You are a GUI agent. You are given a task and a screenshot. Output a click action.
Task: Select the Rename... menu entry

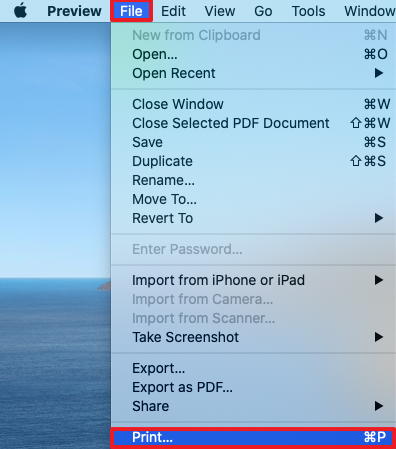click(x=254, y=180)
